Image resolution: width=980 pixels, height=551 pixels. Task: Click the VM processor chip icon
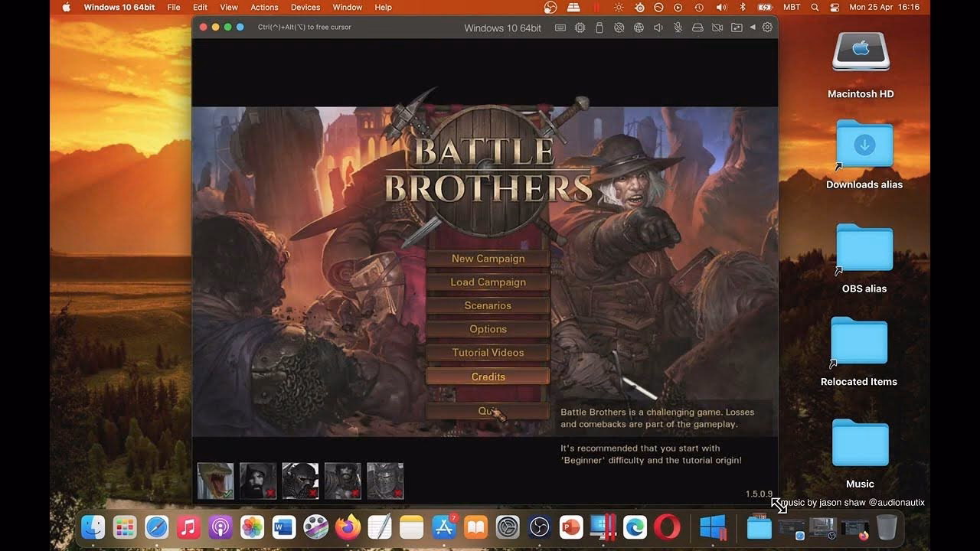pyautogui.click(x=580, y=28)
